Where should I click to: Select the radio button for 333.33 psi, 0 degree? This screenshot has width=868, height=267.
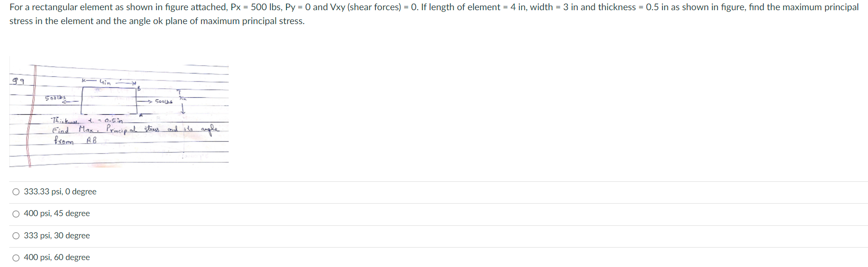coord(15,191)
